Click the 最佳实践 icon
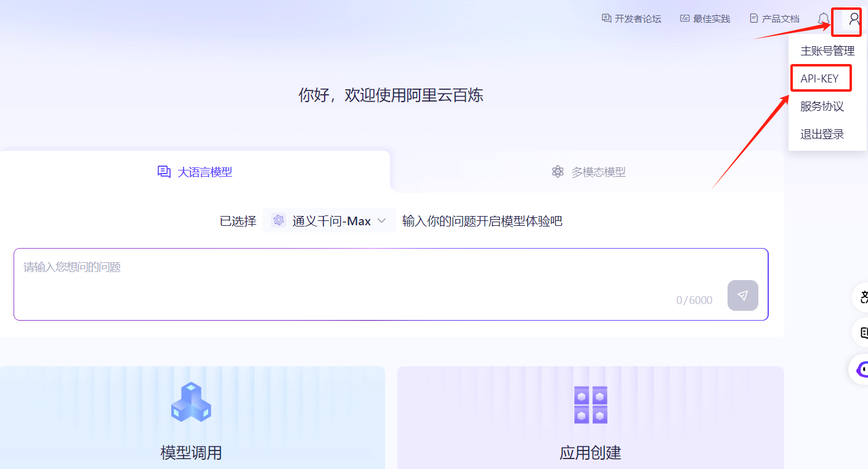868x469 pixels. [685, 18]
